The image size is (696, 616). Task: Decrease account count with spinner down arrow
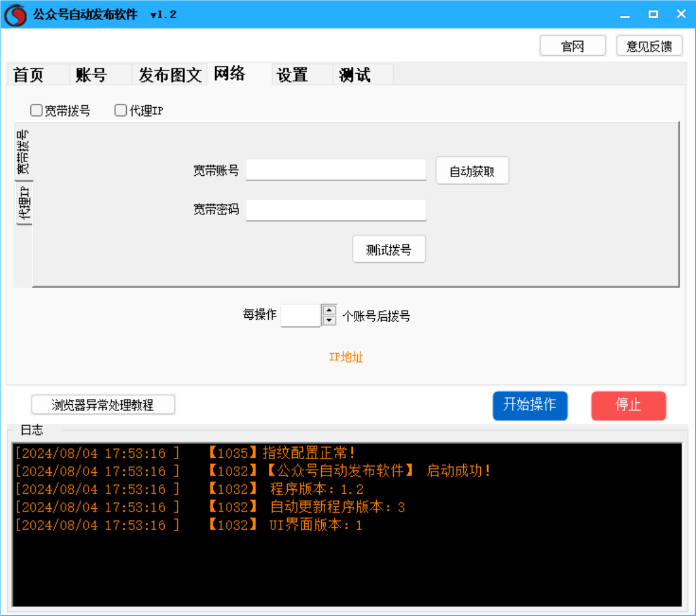click(329, 321)
